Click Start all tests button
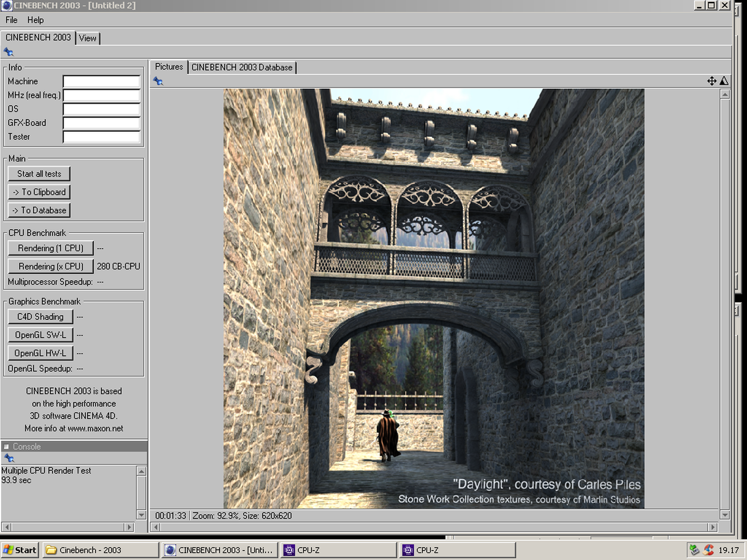 pos(39,174)
